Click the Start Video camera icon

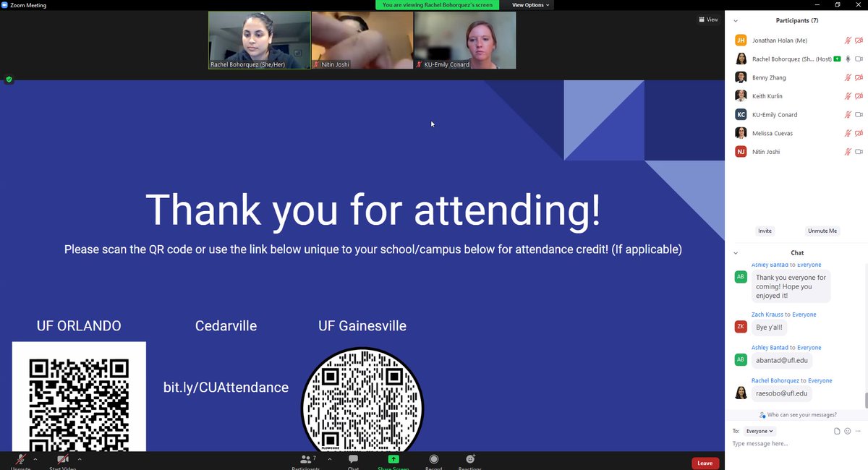(64, 460)
